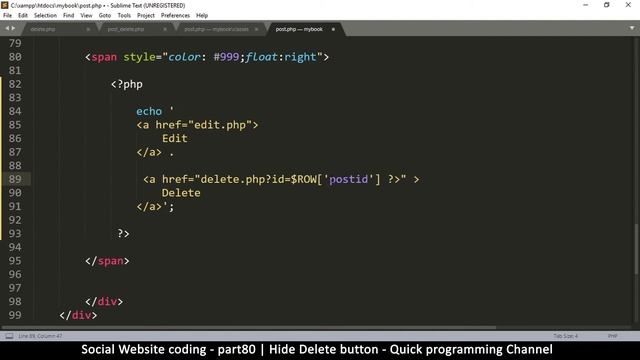
Task: Close the post.php — mybook/classes tab
Action: coord(256,29)
